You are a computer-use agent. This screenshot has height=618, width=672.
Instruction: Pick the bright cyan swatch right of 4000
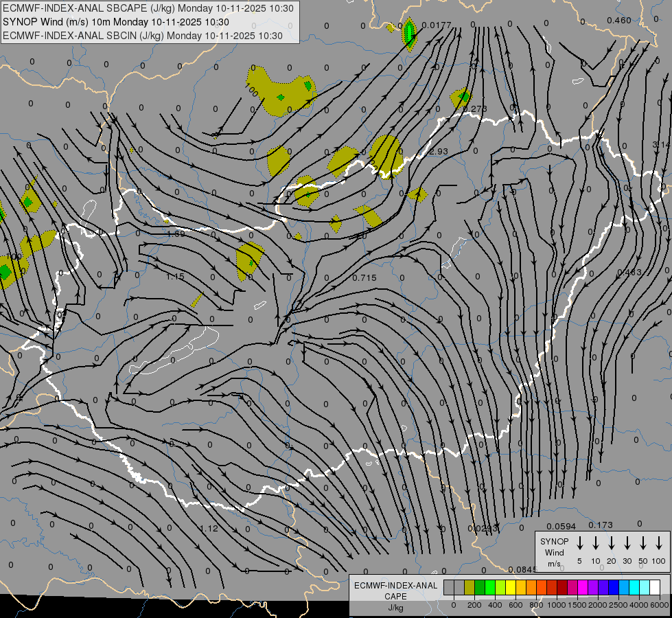pyautogui.click(x=644, y=587)
